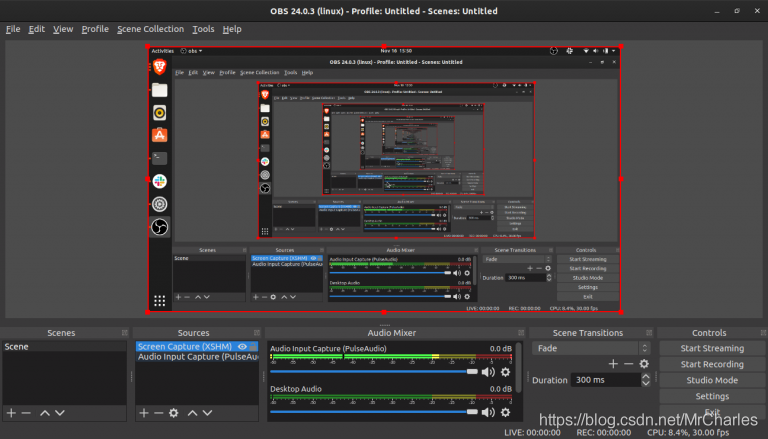Open the File menu
The width and height of the screenshot is (768, 439).
[13, 29]
